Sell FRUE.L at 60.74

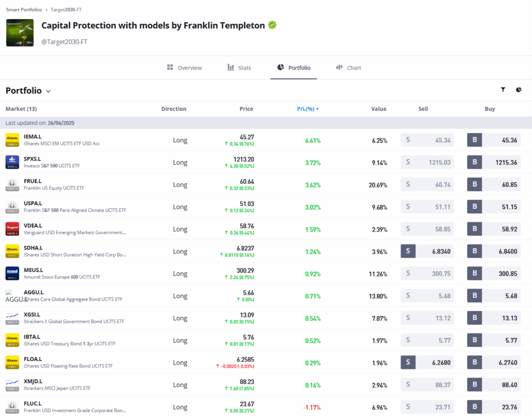(x=427, y=184)
